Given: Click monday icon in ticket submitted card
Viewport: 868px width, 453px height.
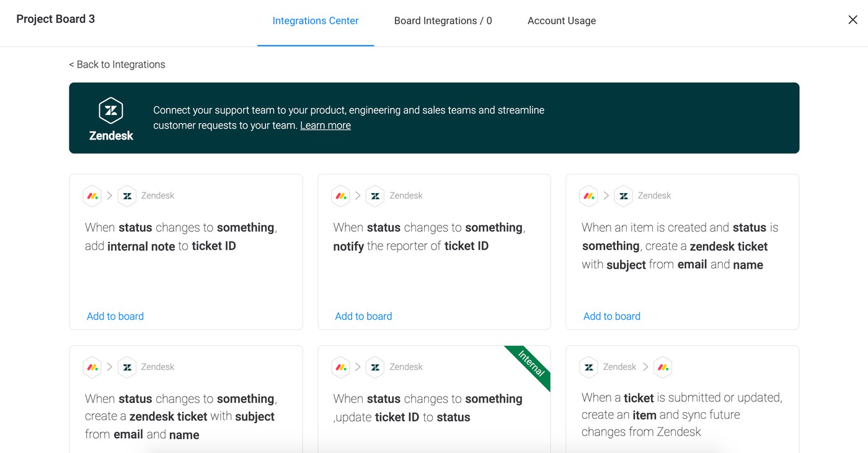Looking at the screenshot, I should pos(663,367).
